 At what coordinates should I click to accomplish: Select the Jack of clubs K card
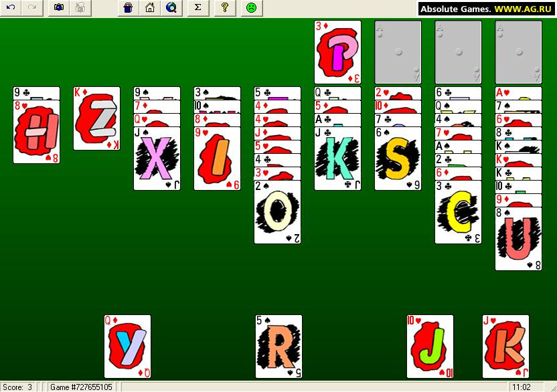[x=337, y=159]
